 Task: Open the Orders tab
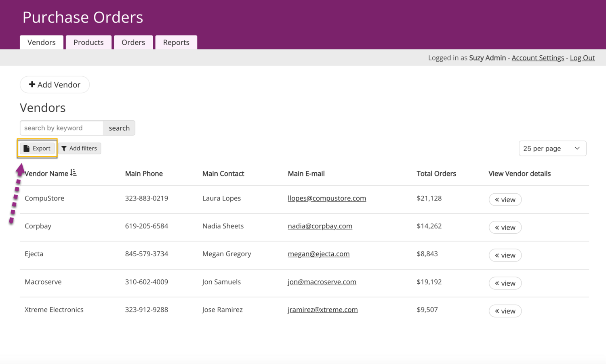133,42
